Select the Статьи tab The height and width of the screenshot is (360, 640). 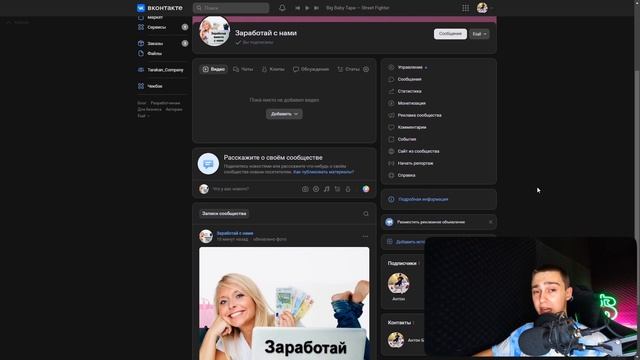348,69
